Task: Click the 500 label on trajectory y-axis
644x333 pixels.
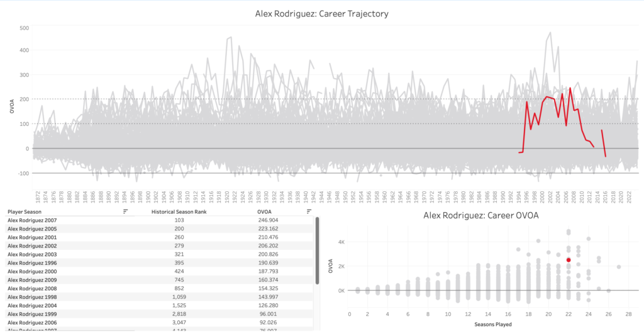Action: (24, 28)
